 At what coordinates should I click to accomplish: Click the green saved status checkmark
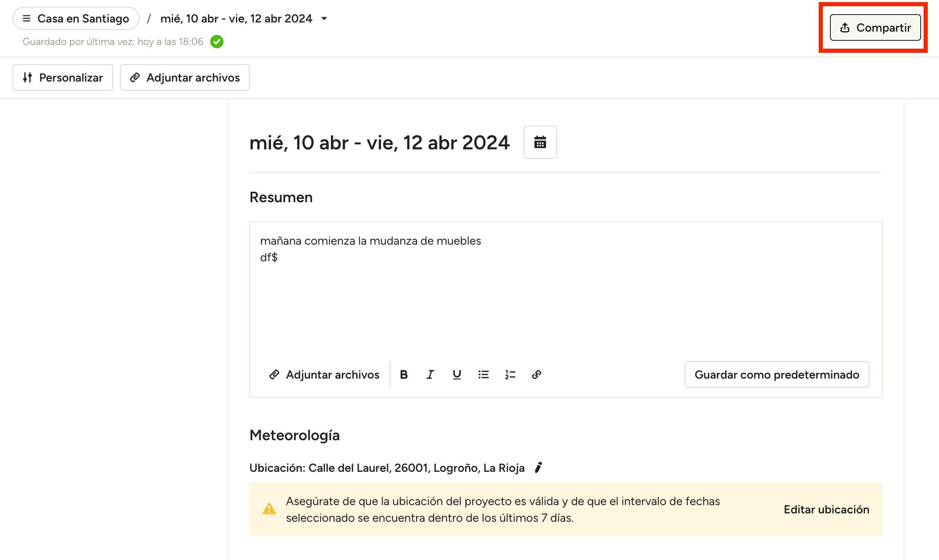pos(217,42)
